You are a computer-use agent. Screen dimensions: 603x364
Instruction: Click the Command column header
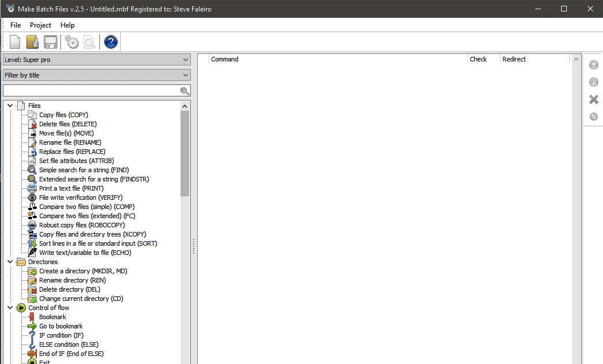[x=338, y=59]
